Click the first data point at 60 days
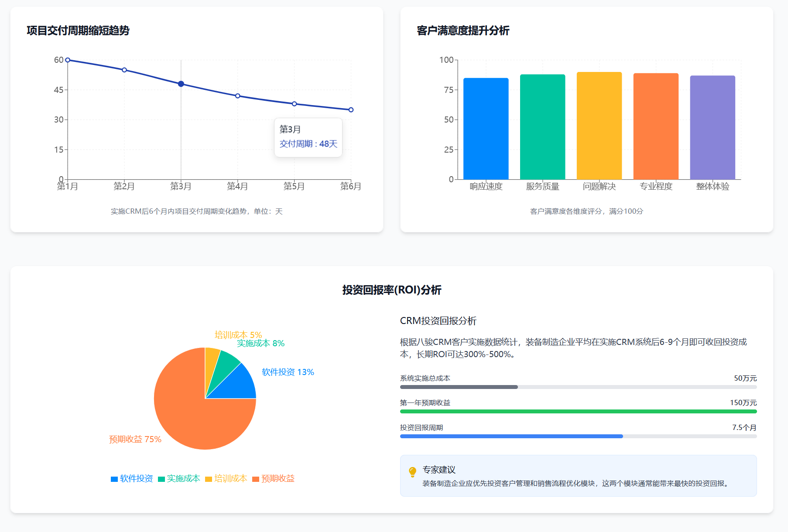788x532 pixels. 67,59
